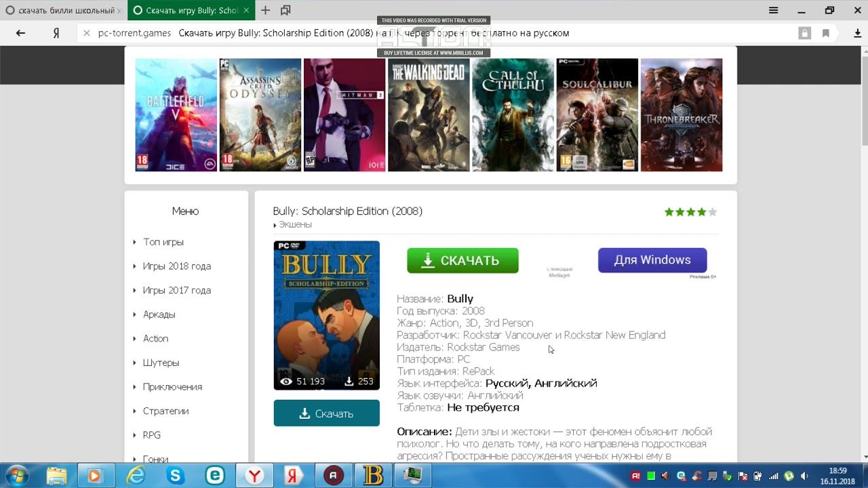The width and height of the screenshot is (868, 488).
Task: Open the Action! recorder taskbar icon
Action: (333, 476)
